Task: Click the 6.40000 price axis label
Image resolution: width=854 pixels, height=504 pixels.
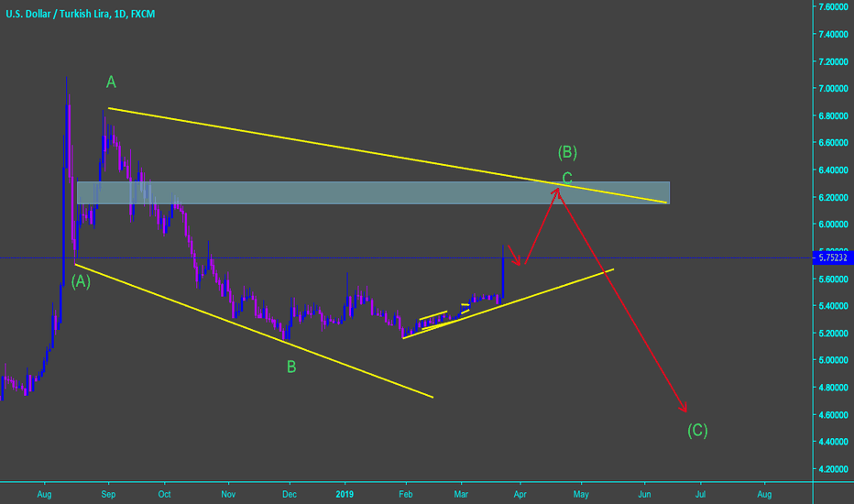Action: pyautogui.click(x=833, y=170)
